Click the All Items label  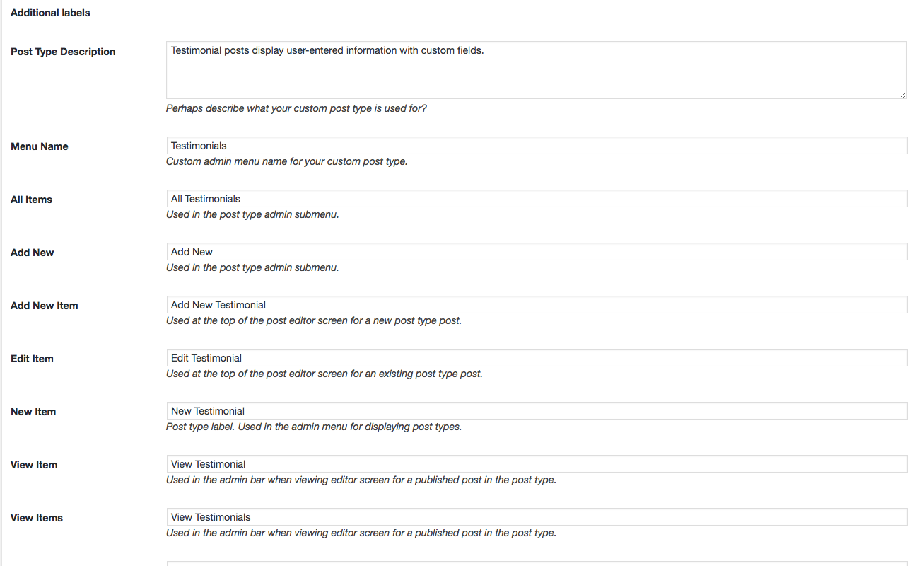pyautogui.click(x=32, y=200)
